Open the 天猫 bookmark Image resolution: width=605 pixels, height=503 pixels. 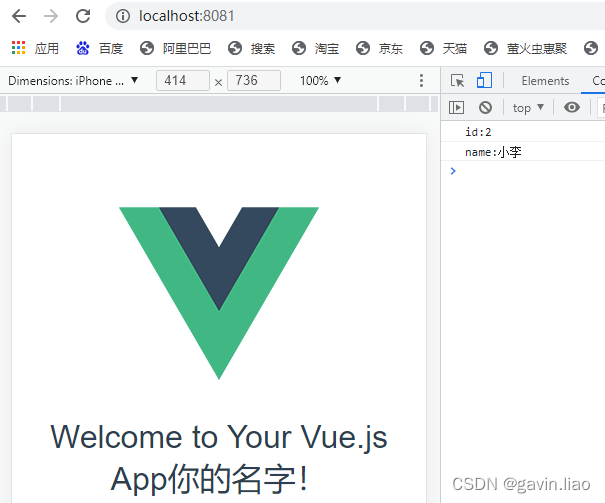point(444,48)
